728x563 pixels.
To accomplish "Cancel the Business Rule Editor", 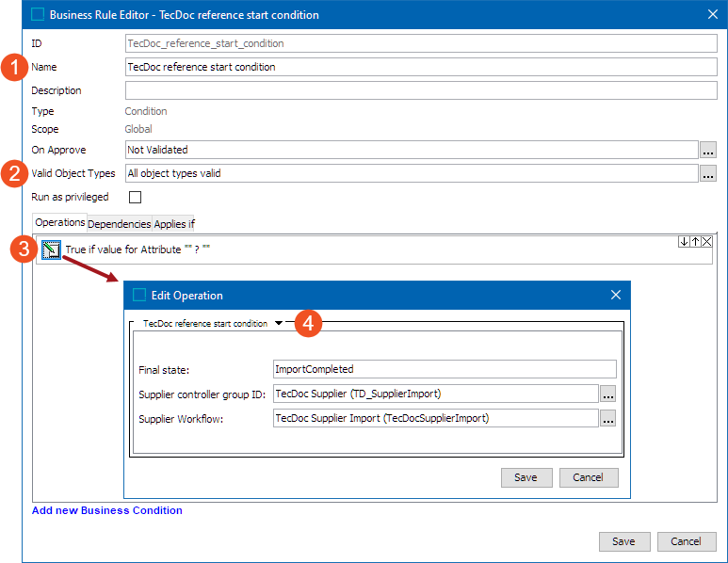I will 687,541.
